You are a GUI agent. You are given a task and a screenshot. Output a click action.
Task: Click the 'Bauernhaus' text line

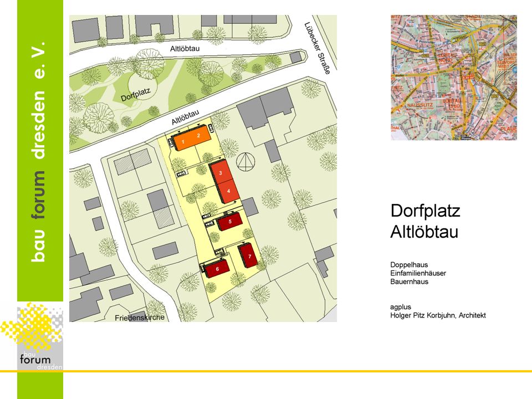click(x=409, y=282)
